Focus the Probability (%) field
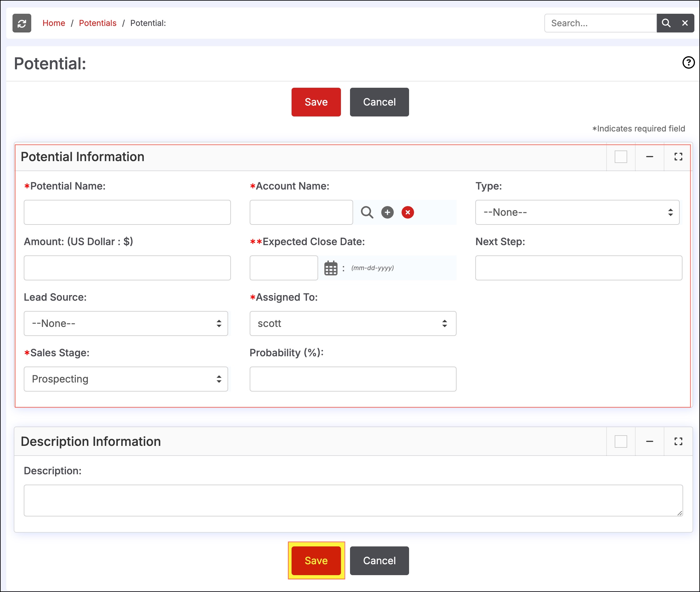 [x=353, y=379]
